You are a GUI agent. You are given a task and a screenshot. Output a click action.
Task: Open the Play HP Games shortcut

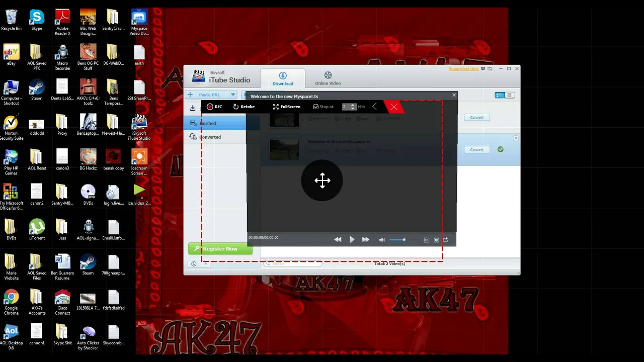coord(11,162)
